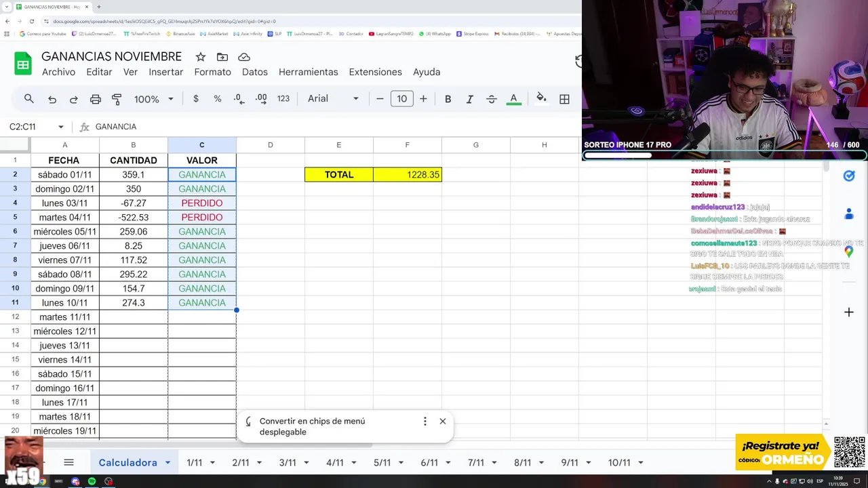868x488 pixels.
Task: Open the Tasks side panel icon
Action: pyautogui.click(x=848, y=176)
